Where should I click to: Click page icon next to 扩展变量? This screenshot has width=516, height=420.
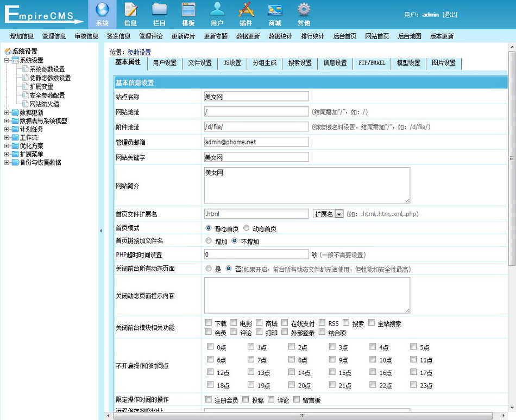(x=26, y=86)
